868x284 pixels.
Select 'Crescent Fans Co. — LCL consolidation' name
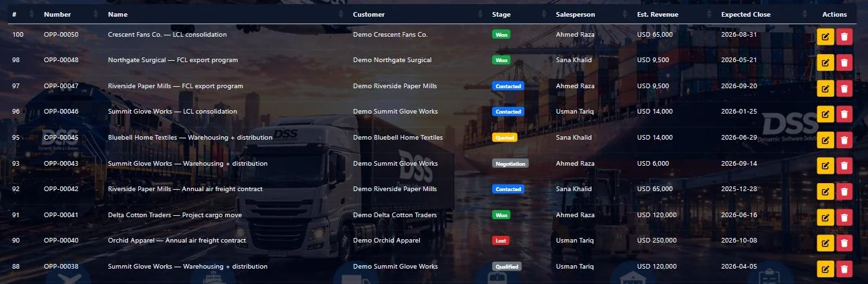pos(167,34)
